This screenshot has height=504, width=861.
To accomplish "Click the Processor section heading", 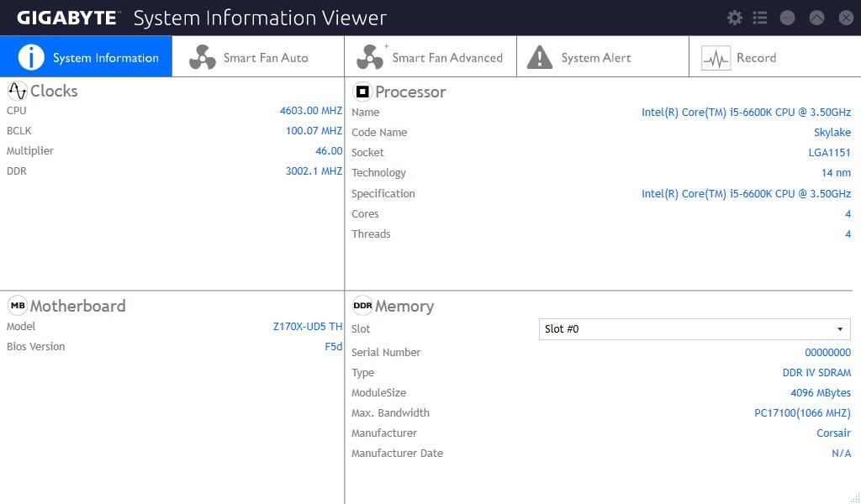I will coord(410,92).
